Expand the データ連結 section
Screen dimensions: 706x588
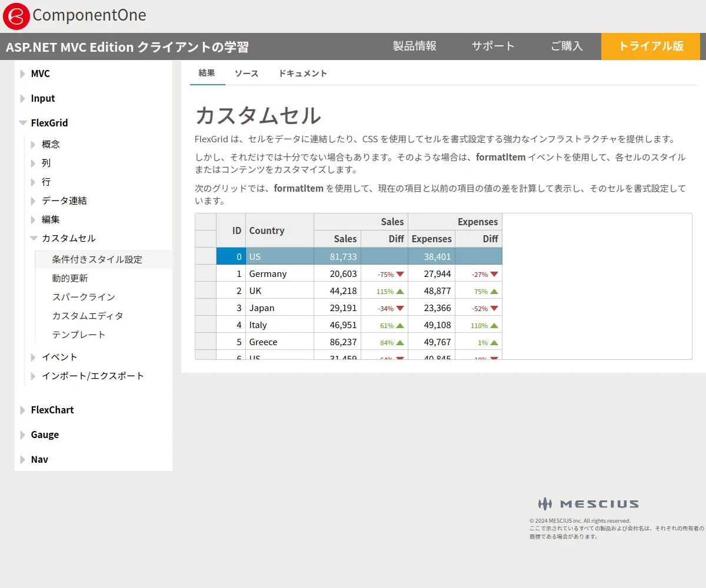34,201
